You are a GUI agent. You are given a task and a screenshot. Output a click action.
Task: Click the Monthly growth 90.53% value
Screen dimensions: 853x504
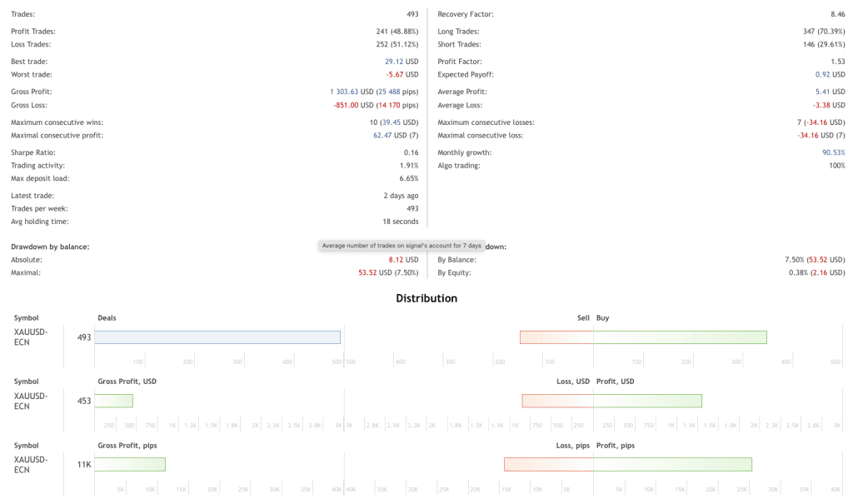pyautogui.click(x=833, y=152)
